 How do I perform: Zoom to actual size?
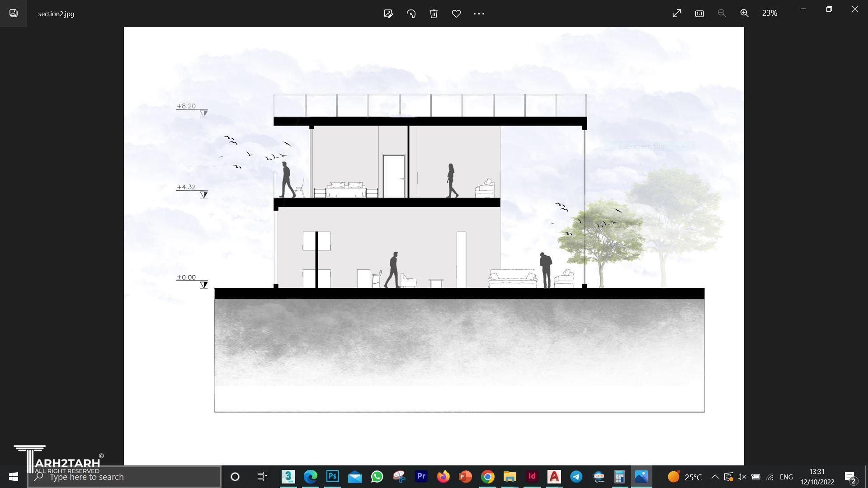click(699, 14)
